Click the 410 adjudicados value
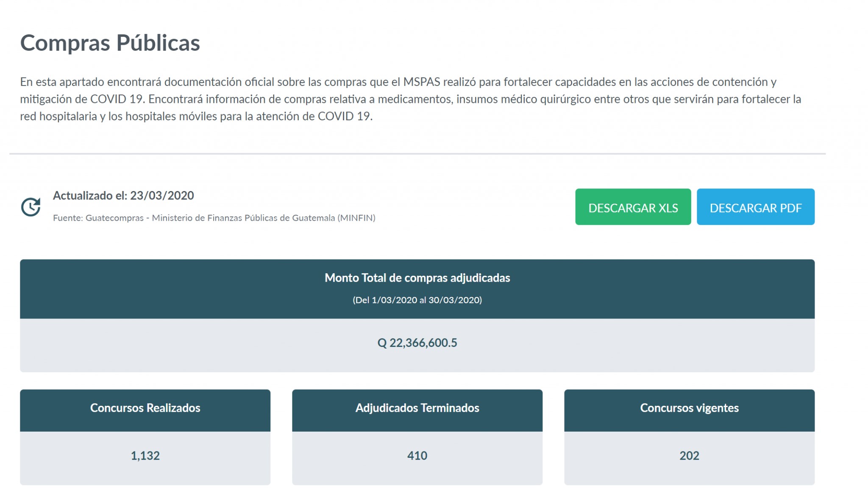 417,456
